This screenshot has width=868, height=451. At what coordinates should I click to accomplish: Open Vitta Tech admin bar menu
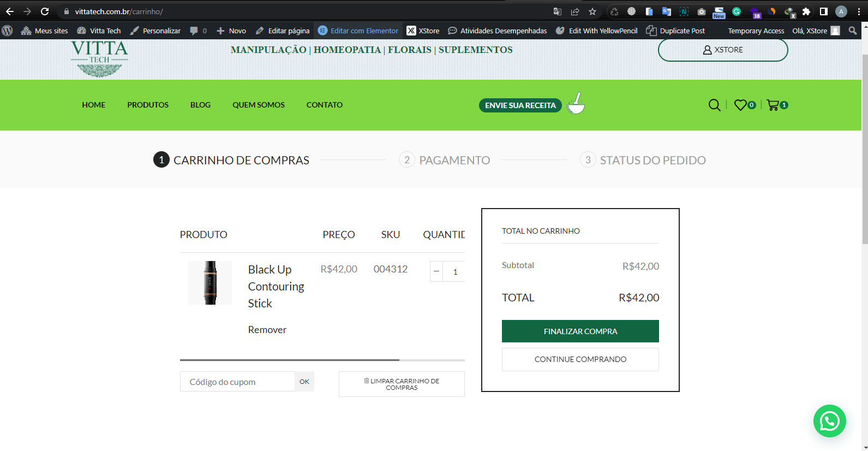click(99, 31)
